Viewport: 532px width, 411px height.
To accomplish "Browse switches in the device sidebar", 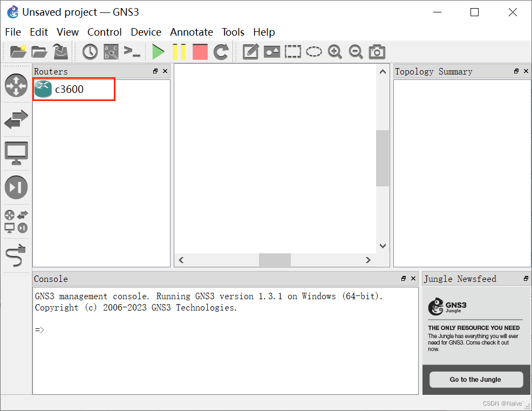I will (x=16, y=119).
